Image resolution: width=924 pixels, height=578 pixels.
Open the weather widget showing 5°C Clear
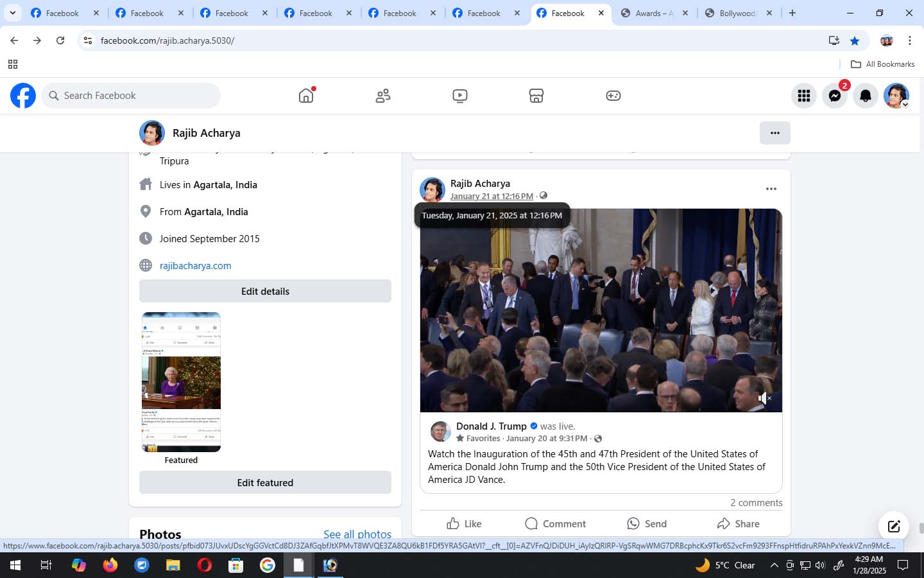click(x=725, y=565)
